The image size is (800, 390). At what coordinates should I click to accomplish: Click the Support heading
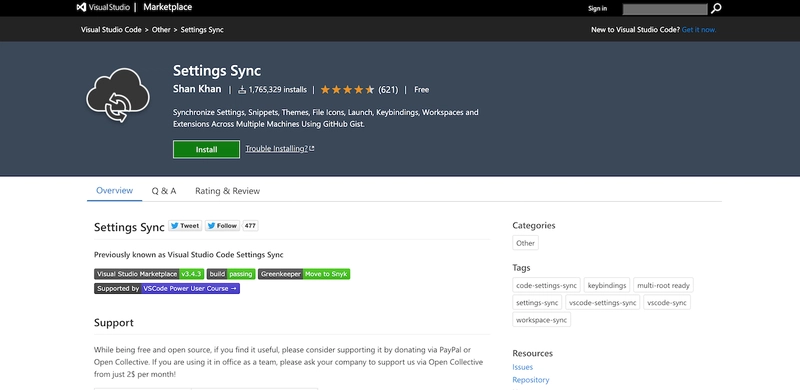coord(114,323)
